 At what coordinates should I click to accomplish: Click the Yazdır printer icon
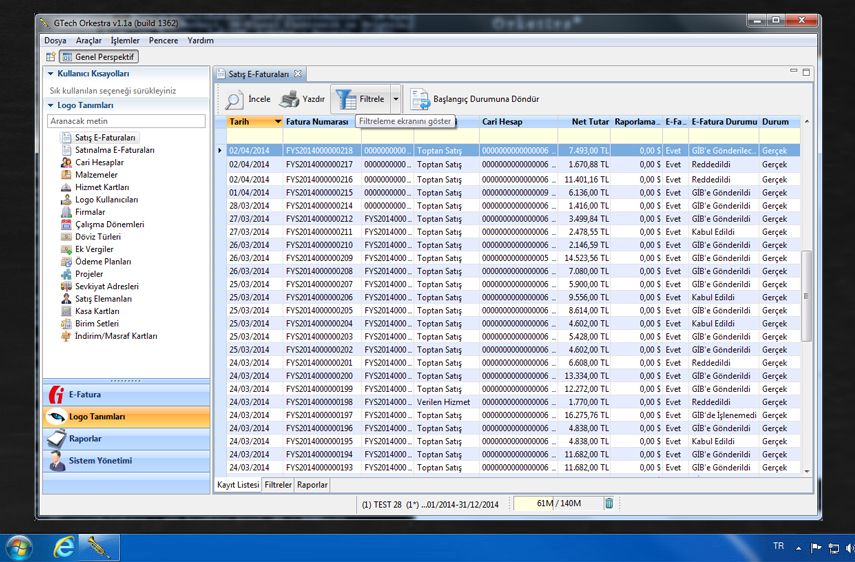click(289, 99)
